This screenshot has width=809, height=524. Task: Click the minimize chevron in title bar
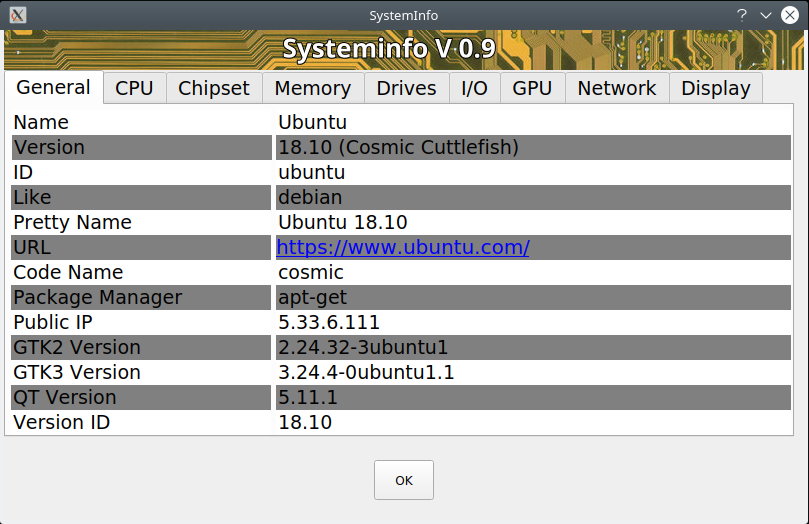coord(766,15)
